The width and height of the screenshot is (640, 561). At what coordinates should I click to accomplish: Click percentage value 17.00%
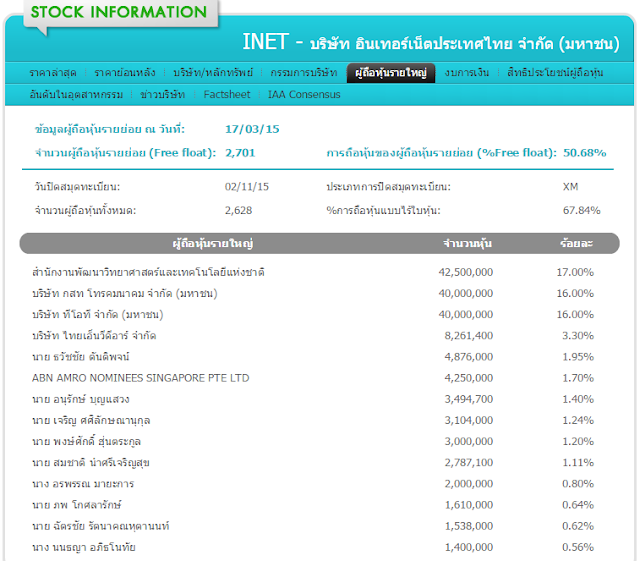575,272
